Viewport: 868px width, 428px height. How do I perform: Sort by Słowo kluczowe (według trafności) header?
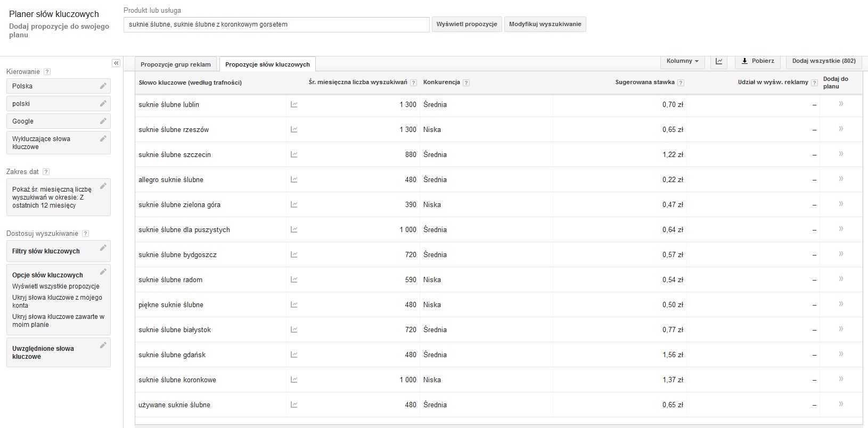pos(190,83)
